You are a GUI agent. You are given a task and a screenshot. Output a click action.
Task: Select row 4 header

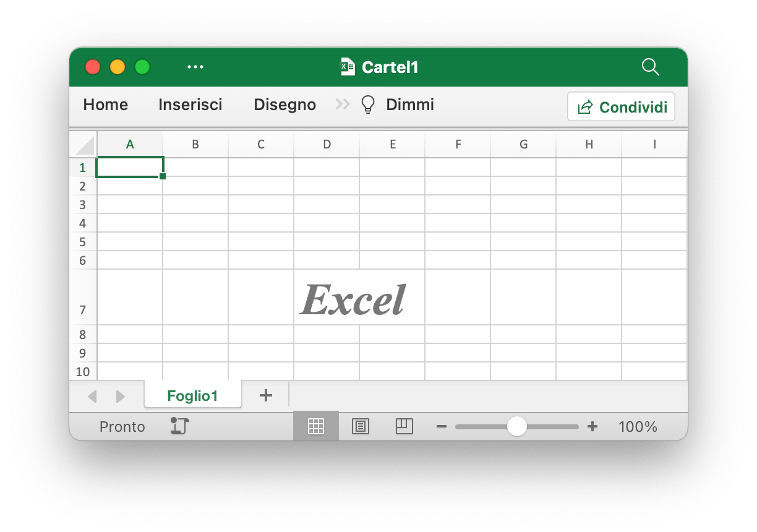tap(83, 223)
